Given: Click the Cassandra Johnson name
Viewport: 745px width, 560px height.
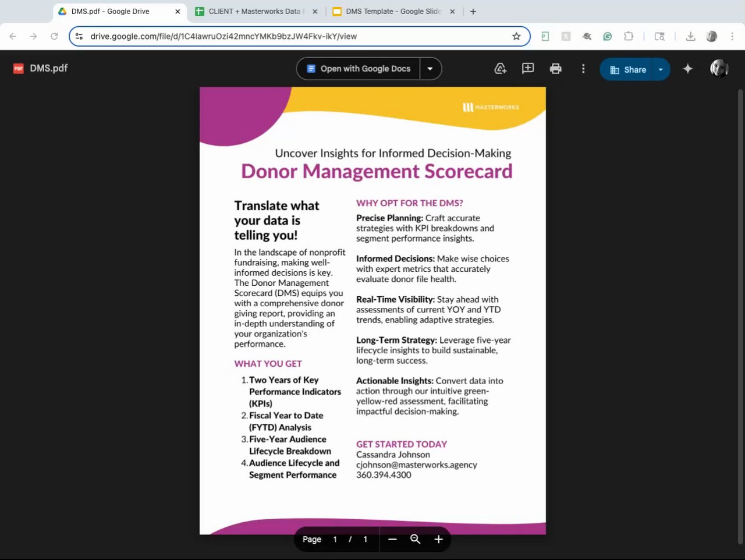Looking at the screenshot, I should coord(393,455).
